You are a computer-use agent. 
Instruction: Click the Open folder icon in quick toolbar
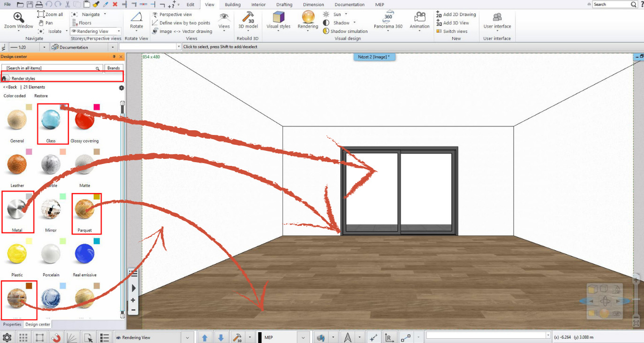click(20, 4)
